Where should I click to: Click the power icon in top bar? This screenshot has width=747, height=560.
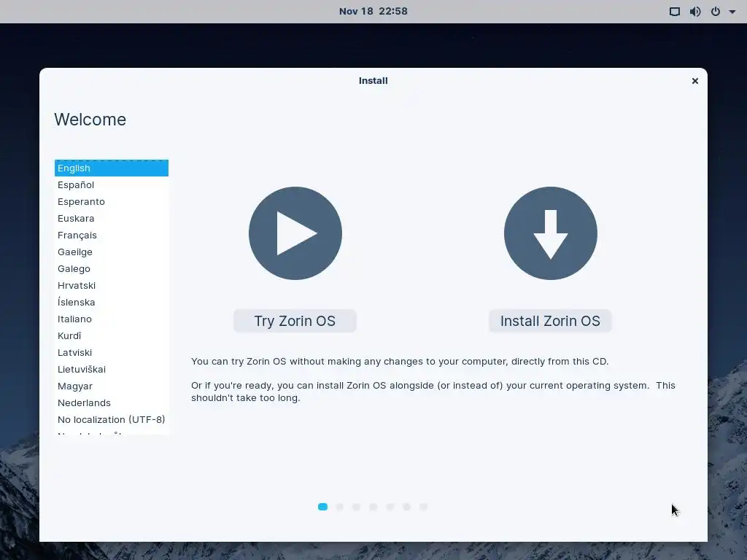tap(716, 12)
